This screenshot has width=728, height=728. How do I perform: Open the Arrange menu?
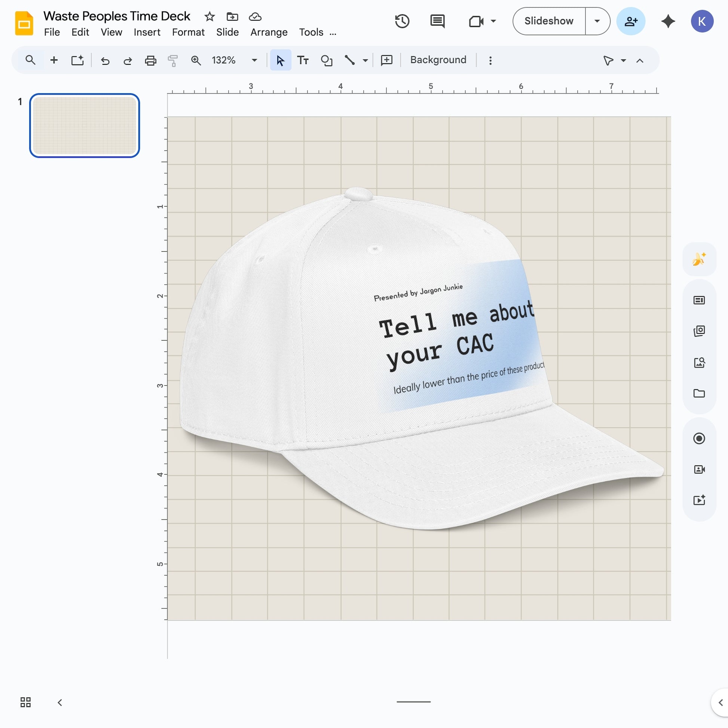(268, 33)
